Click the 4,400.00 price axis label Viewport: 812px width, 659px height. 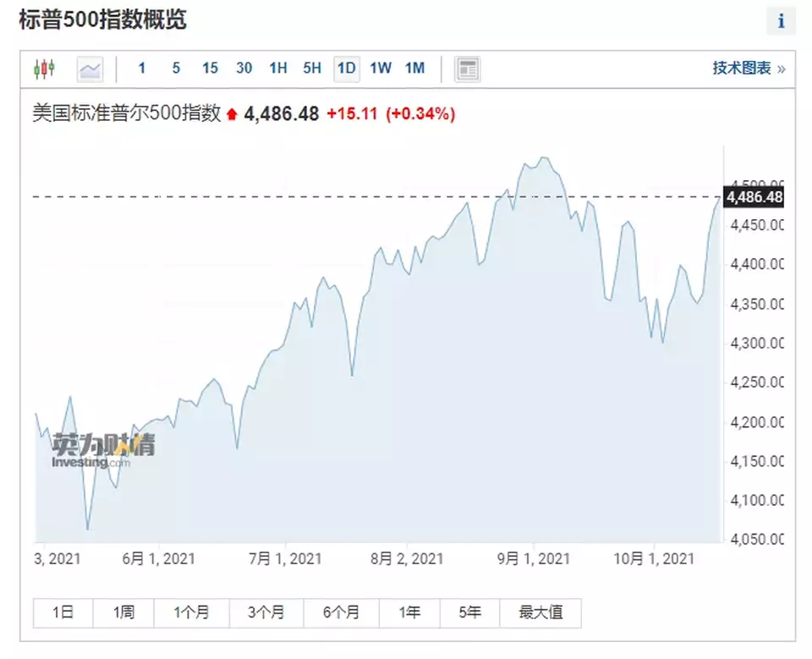[x=756, y=265]
